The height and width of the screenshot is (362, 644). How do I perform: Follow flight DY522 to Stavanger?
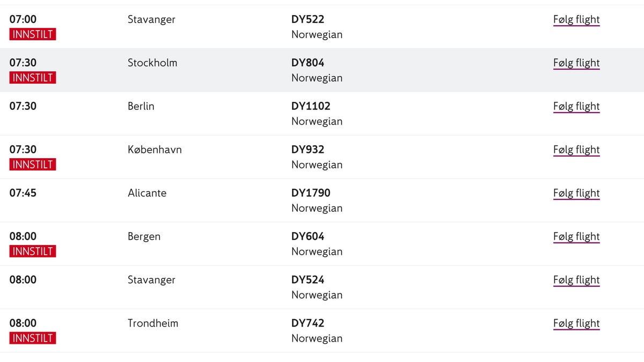tap(576, 20)
